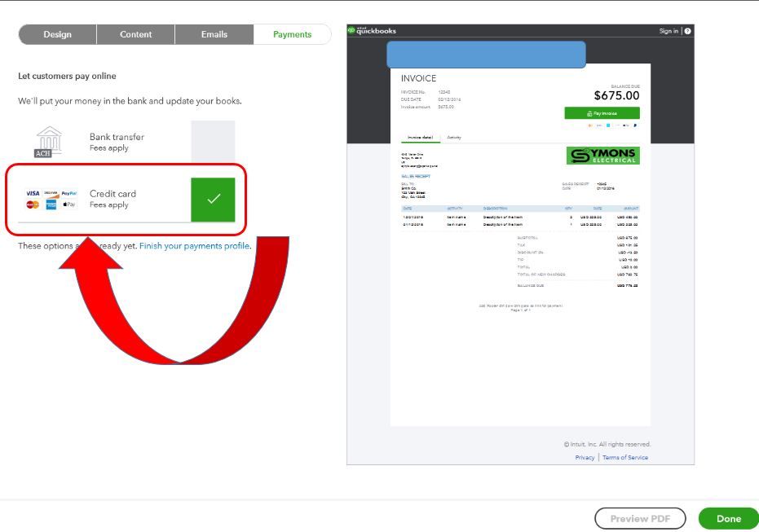Click the Let customers pay online heading
The height and width of the screenshot is (532, 759).
coord(67,76)
